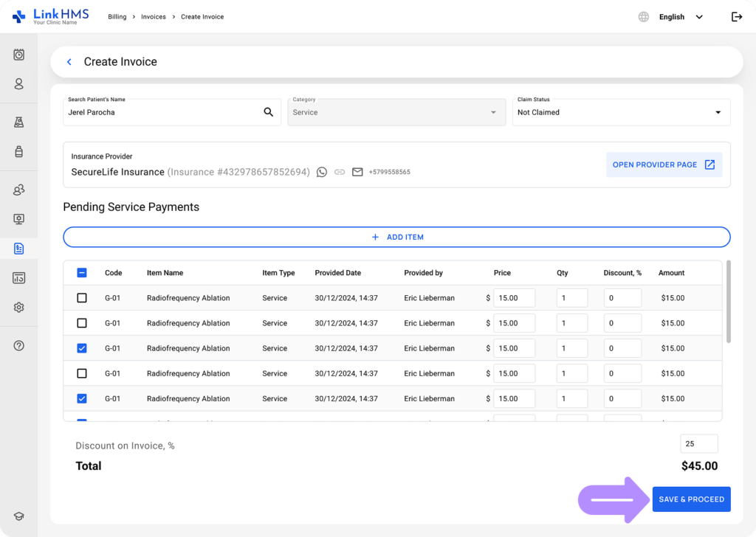Click the patient search magnifier icon

pos(269,112)
